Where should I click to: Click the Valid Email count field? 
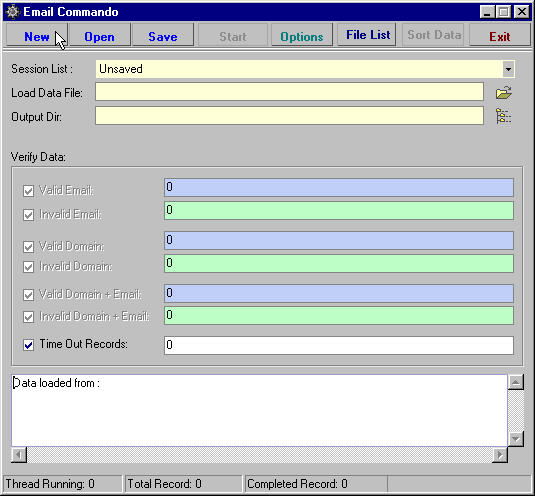click(339, 188)
